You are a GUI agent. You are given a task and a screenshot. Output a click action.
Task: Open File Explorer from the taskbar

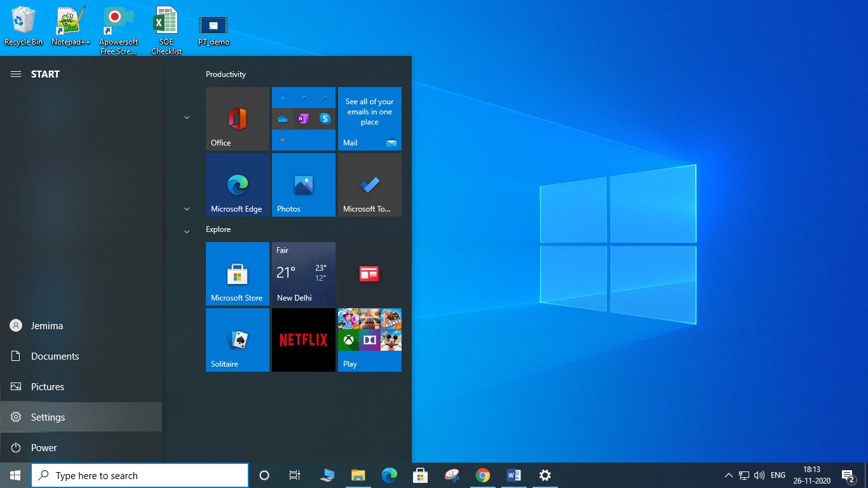(x=358, y=475)
